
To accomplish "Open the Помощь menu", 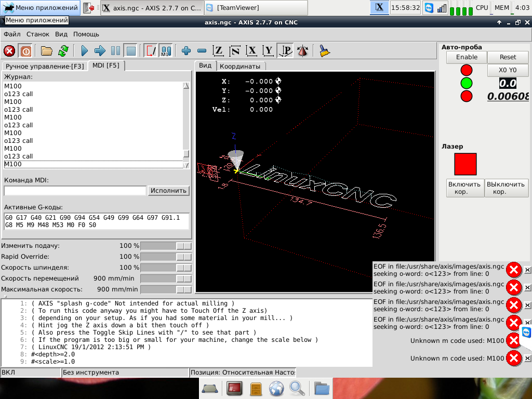I will 86,34.
